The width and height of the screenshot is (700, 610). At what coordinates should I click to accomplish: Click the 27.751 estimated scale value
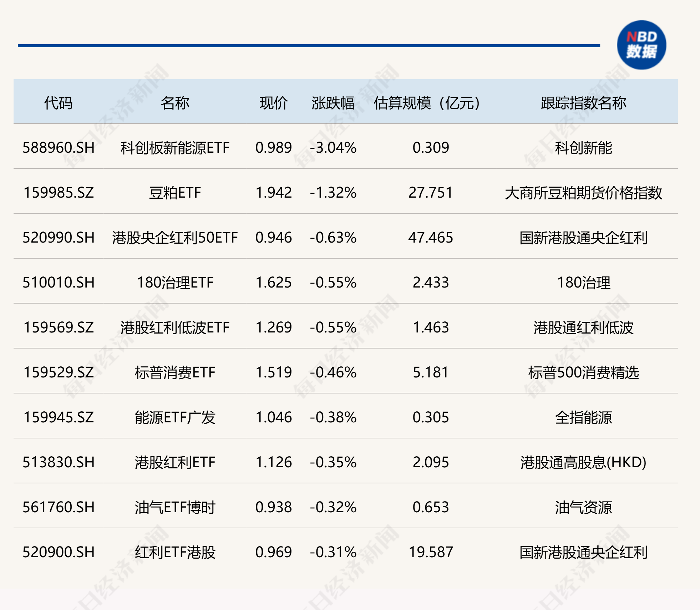(x=430, y=193)
